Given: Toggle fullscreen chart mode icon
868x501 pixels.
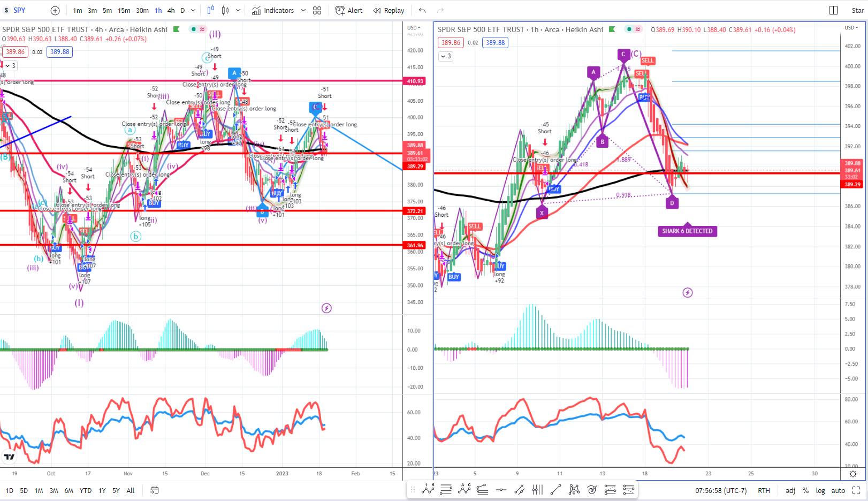Looking at the screenshot, I should (856, 490).
